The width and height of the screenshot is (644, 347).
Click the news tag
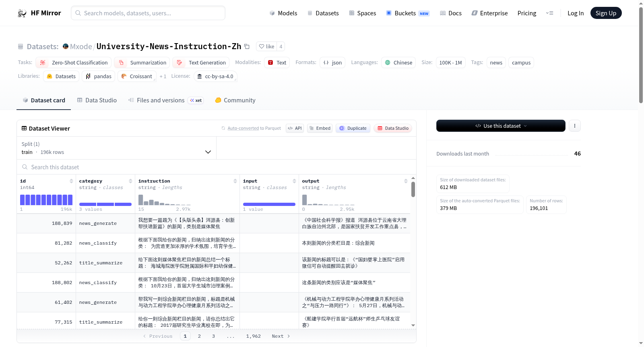coord(496,62)
